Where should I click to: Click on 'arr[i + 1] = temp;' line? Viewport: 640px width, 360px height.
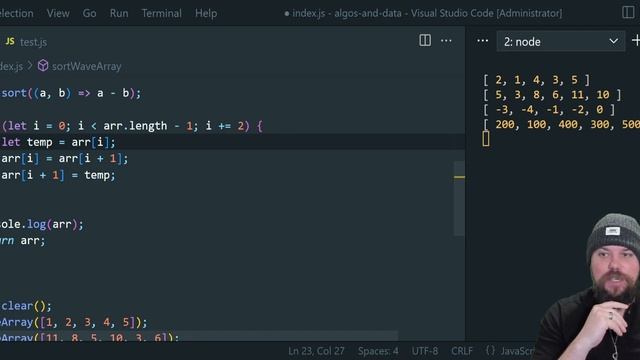click(58, 175)
